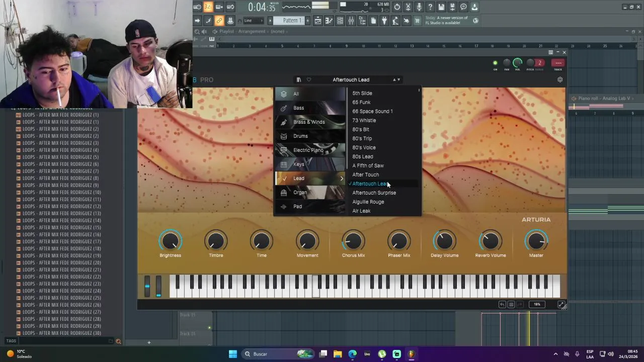This screenshot has width=644, height=362.
Task: Open the Channel rack toolbar icon
Action: 340,21
